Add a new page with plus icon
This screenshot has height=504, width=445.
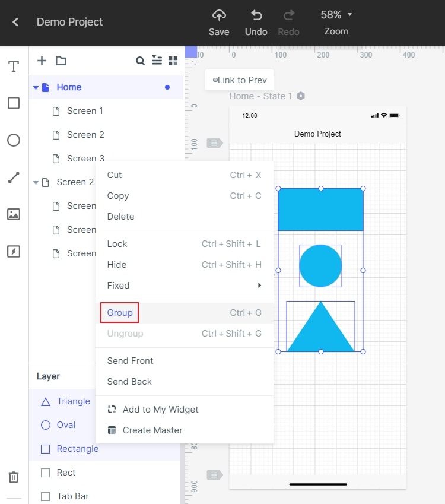pos(42,61)
